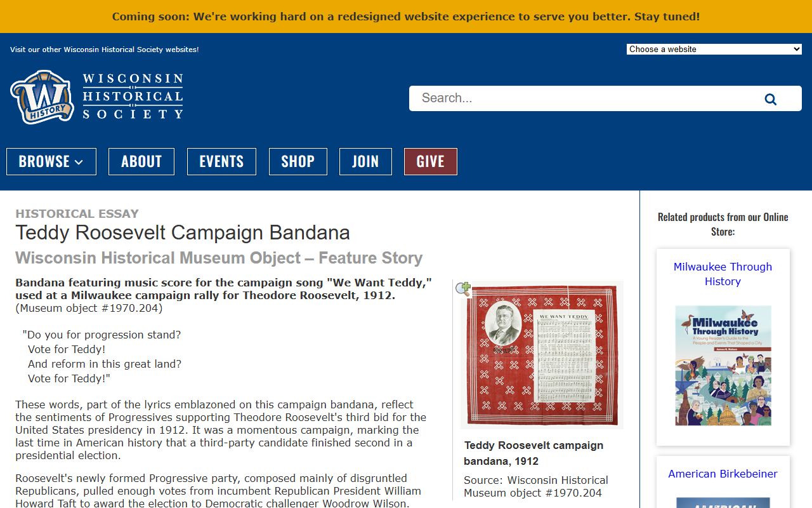Screen dimensions: 812x508
Task: Go to the Events page
Action: click(x=221, y=161)
